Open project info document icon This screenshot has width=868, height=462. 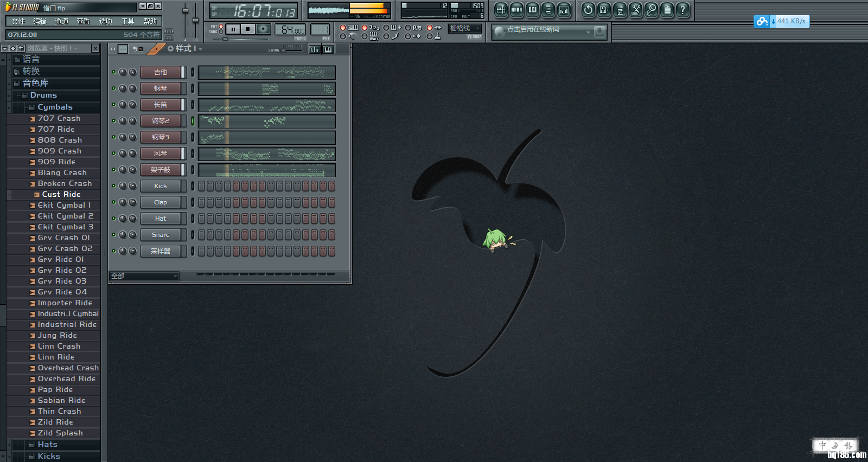point(667,9)
